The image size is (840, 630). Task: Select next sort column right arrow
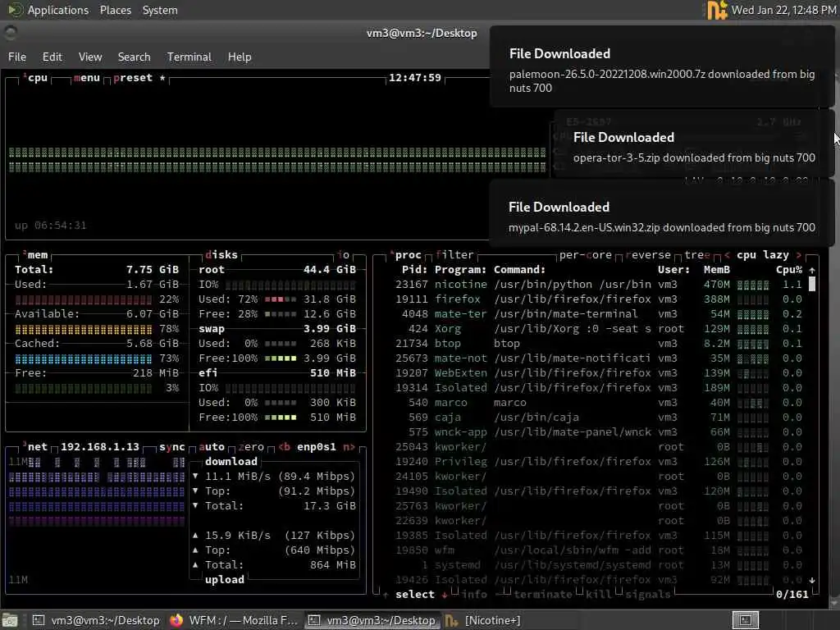(x=799, y=255)
